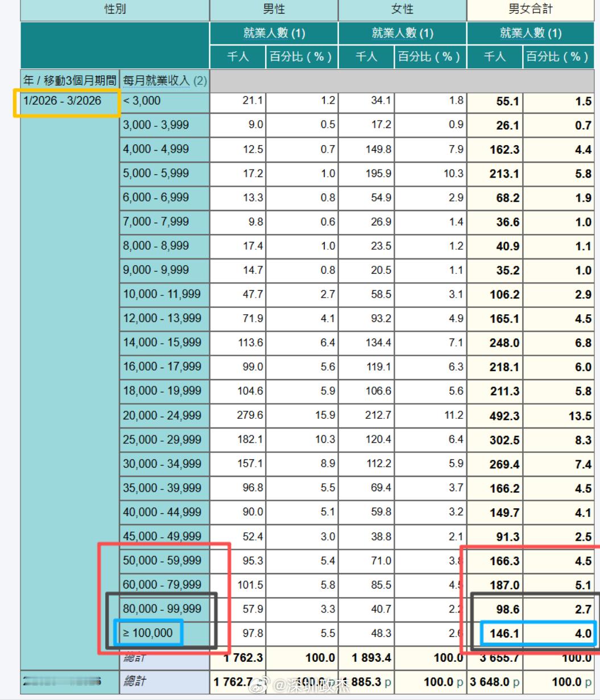Click combined total 98.6 in 80,000 - 99,999 row
Viewport: 600px width, 700px height.
pos(507,610)
